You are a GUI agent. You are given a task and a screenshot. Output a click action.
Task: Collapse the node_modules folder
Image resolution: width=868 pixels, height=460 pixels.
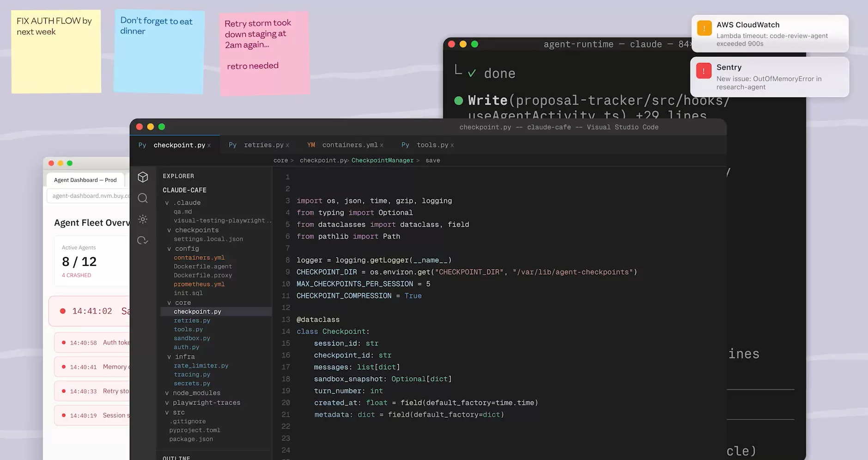click(166, 393)
